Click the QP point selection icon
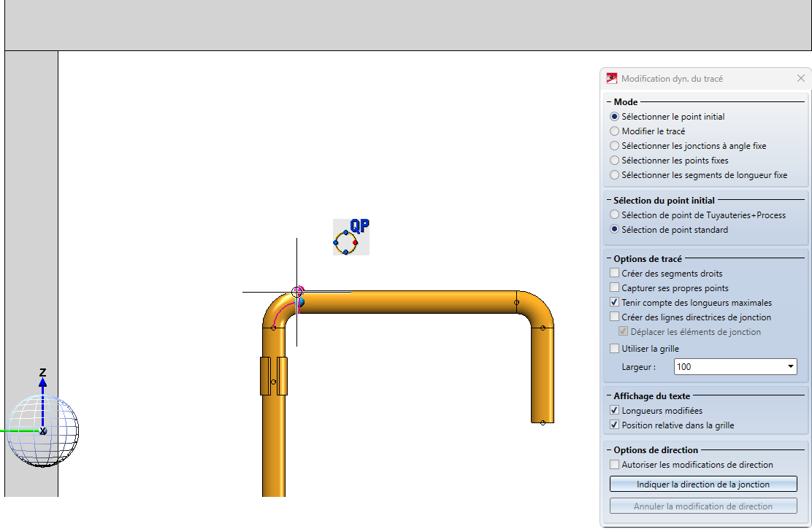Screen dimensions: 812x529 point(351,237)
